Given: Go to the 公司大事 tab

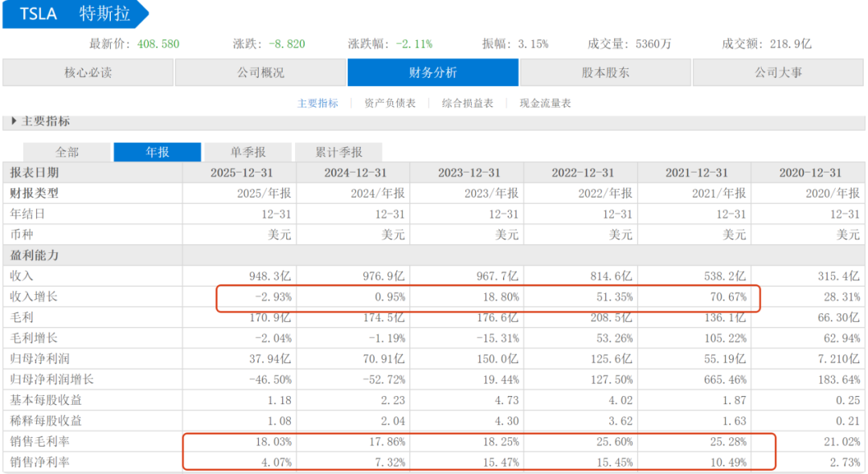Looking at the screenshot, I should (x=777, y=72).
